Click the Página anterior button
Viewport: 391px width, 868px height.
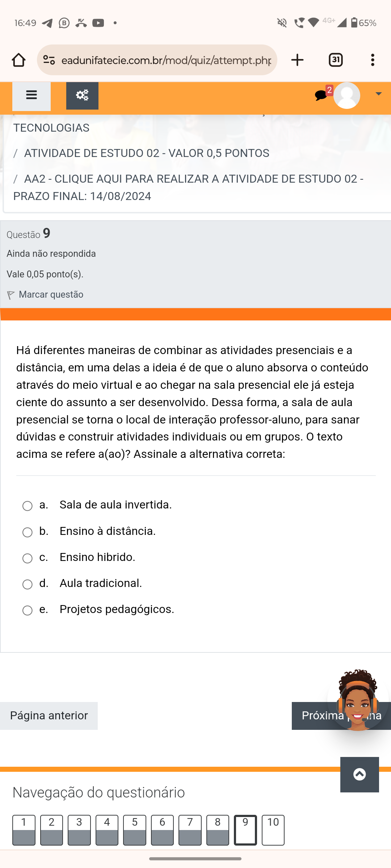click(x=49, y=716)
